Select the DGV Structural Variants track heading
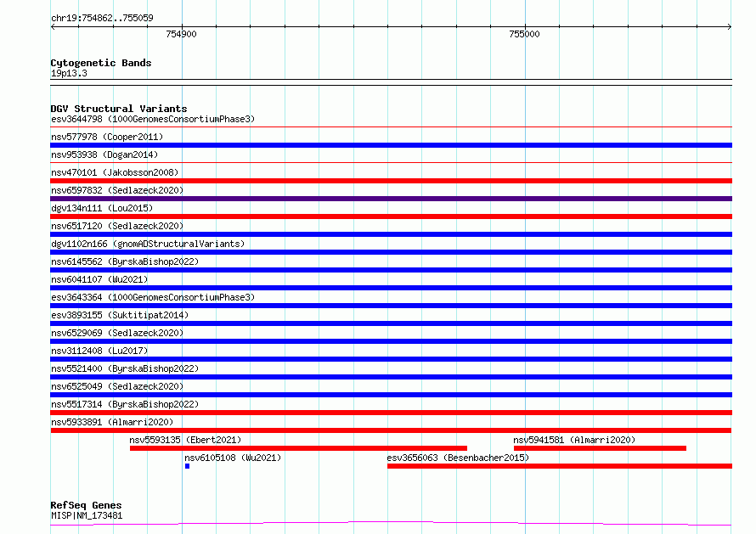The image size is (756, 534). tap(119, 109)
